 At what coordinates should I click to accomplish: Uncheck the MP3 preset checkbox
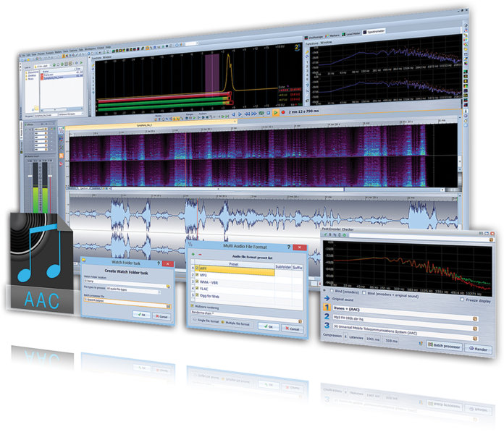click(197, 275)
